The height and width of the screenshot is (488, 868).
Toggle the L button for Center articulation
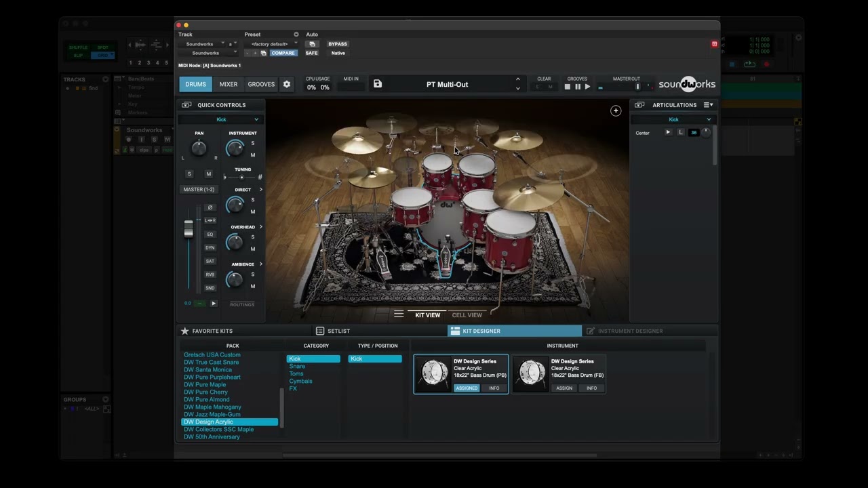(681, 133)
